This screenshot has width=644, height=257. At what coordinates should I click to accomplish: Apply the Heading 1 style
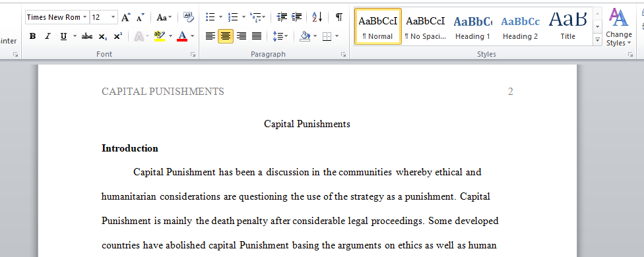tap(472, 26)
